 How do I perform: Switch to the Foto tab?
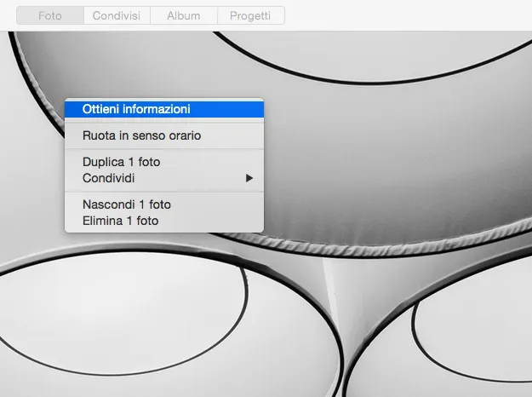pyautogui.click(x=50, y=15)
